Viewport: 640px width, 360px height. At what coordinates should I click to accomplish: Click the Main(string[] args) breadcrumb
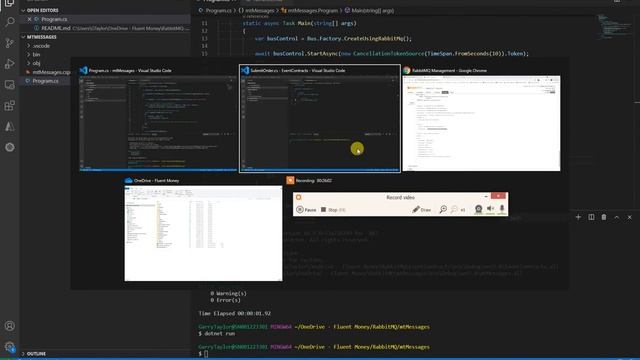point(369,11)
